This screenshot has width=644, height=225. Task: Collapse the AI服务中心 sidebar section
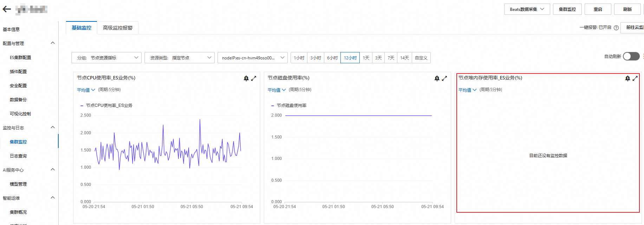[x=53, y=169]
